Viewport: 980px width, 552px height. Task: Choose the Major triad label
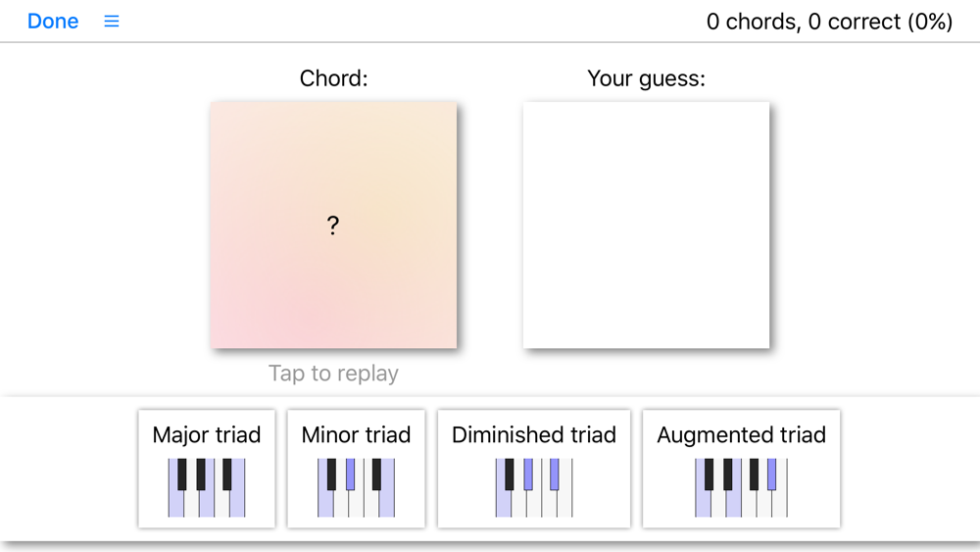tap(207, 434)
